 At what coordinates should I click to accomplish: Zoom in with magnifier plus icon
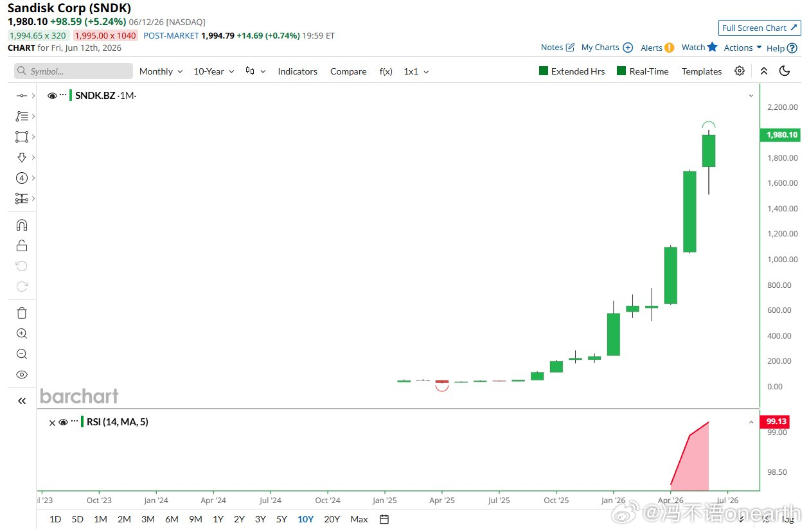(22, 333)
